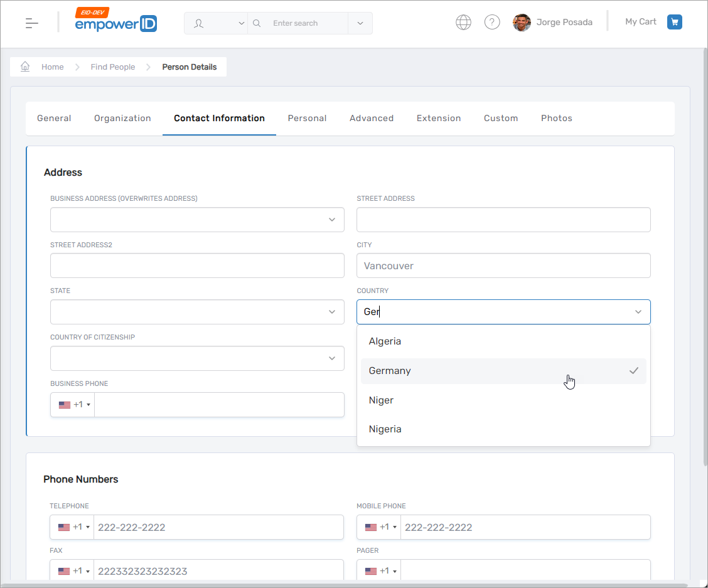Click the My Cart link
708x588 pixels.
(x=640, y=22)
